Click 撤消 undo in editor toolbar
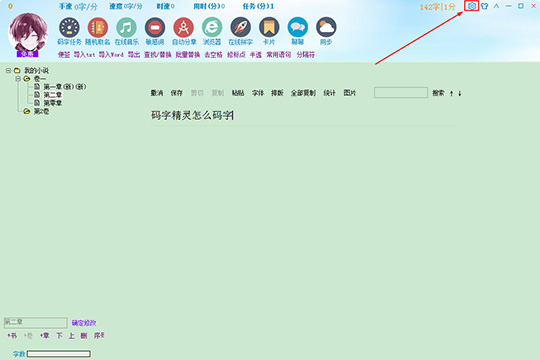This screenshot has width=540, height=360. pyautogui.click(x=157, y=93)
